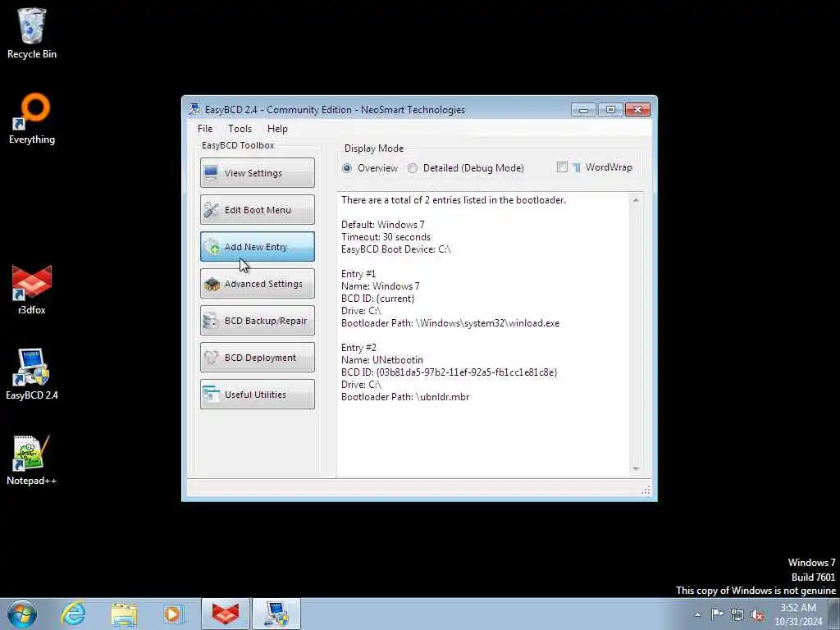
Task: Click the scrollbar up arrow in the entries pane
Action: [x=636, y=200]
